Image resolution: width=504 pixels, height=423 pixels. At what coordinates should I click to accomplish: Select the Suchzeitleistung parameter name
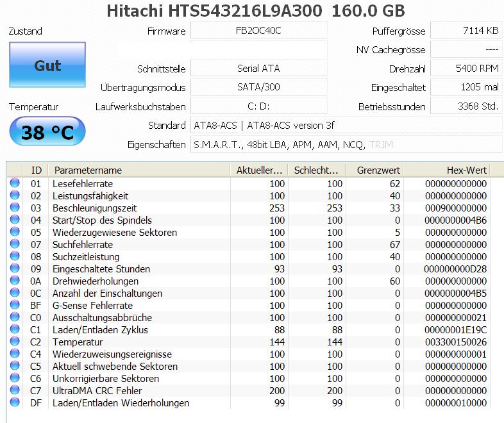pos(86,257)
